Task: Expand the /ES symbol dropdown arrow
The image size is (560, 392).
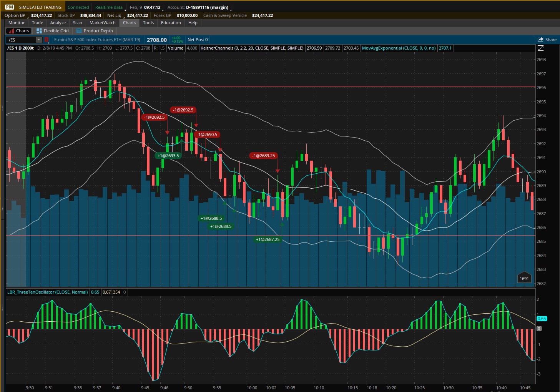Action: point(38,40)
